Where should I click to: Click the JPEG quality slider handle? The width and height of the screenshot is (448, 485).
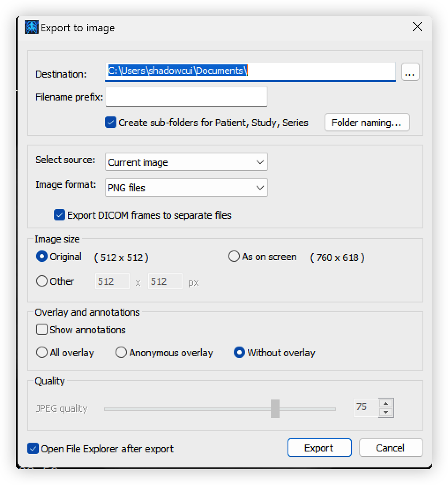[275, 408]
